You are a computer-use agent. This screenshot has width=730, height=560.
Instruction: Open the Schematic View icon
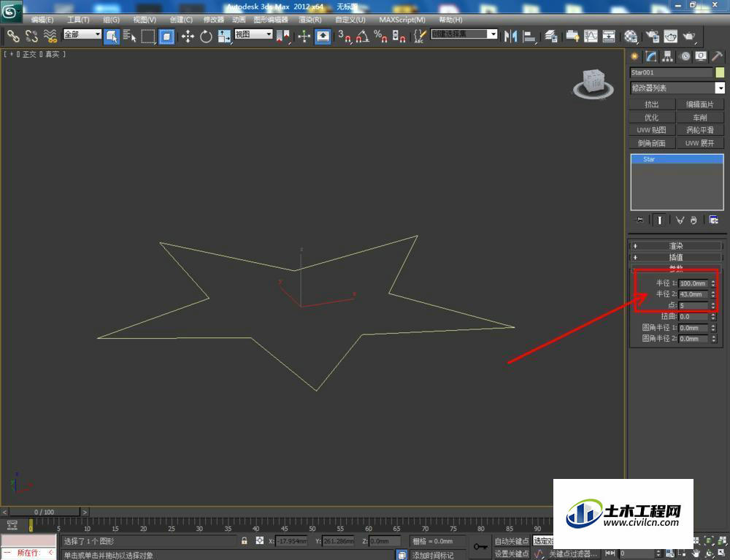coord(609,36)
